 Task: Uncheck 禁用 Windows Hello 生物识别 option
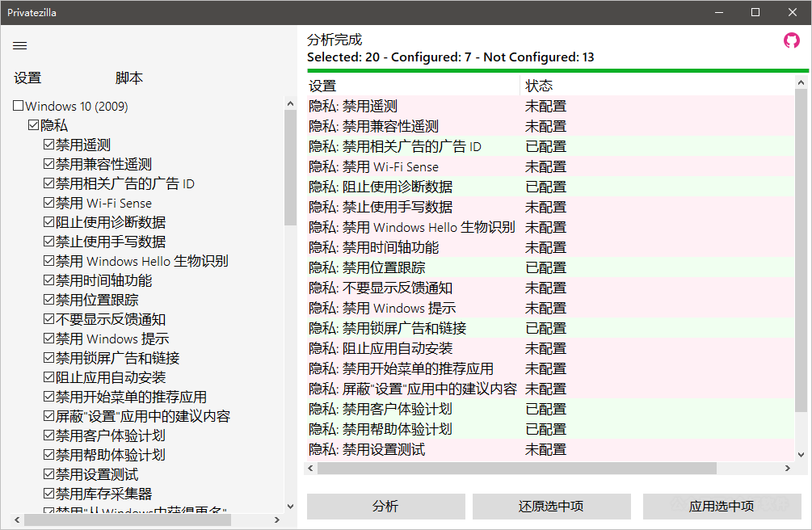pos(49,261)
